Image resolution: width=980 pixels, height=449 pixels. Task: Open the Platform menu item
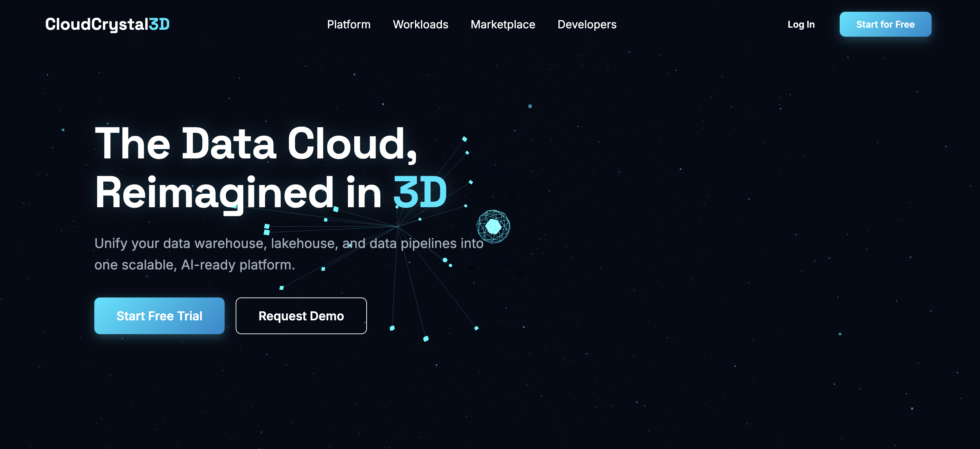tap(348, 24)
